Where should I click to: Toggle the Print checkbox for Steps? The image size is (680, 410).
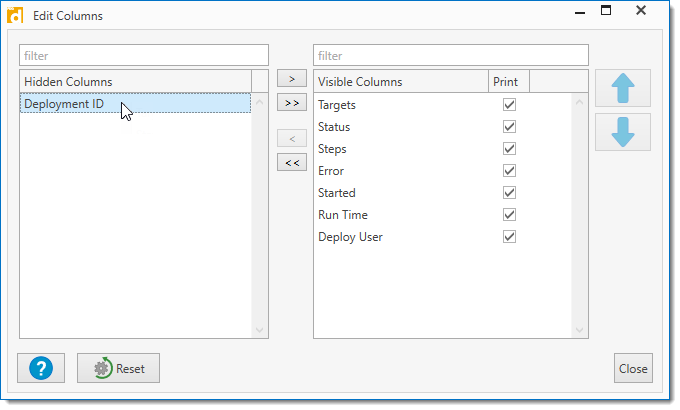[509, 149]
